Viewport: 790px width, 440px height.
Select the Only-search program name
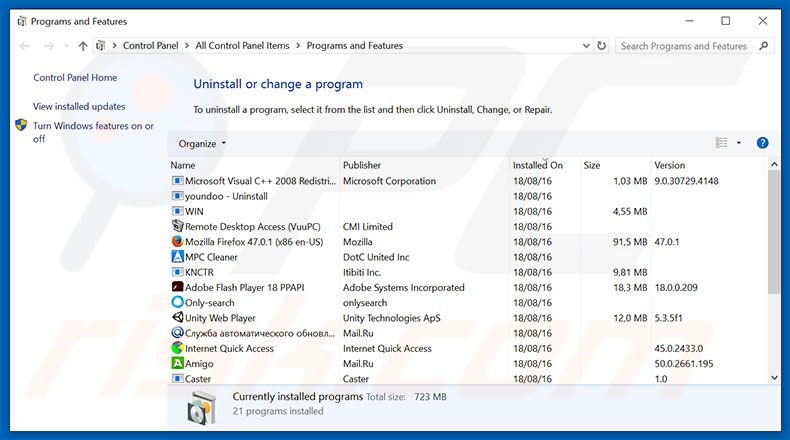coord(210,302)
